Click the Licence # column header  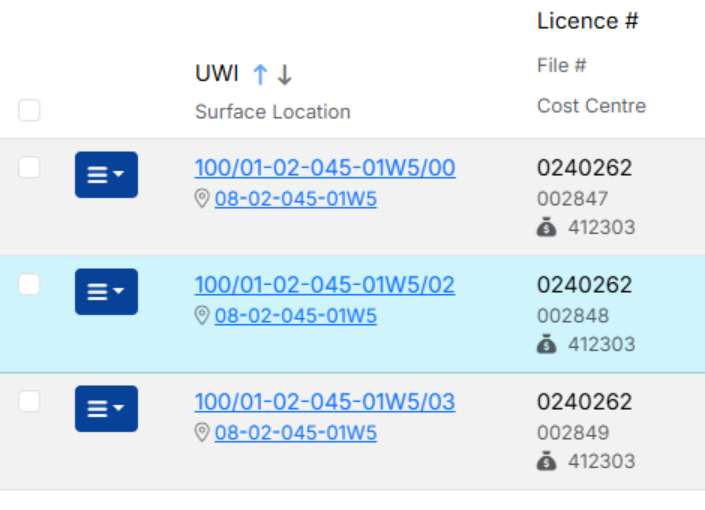(587, 21)
